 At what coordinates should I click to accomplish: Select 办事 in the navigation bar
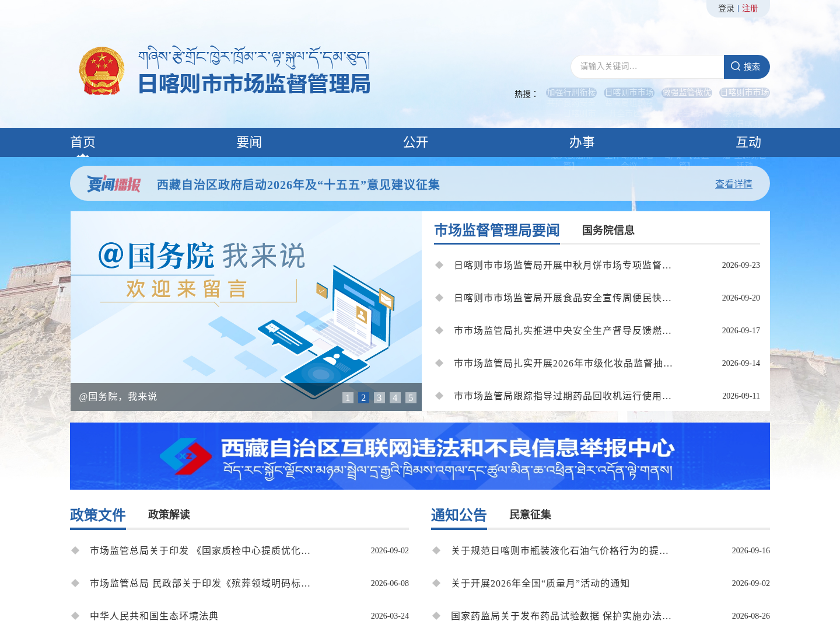[582, 142]
